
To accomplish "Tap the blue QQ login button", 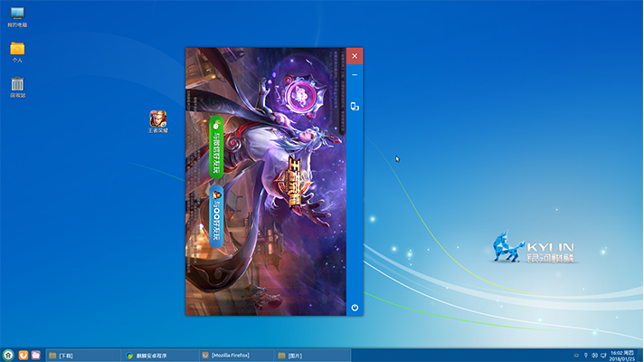I will [216, 216].
